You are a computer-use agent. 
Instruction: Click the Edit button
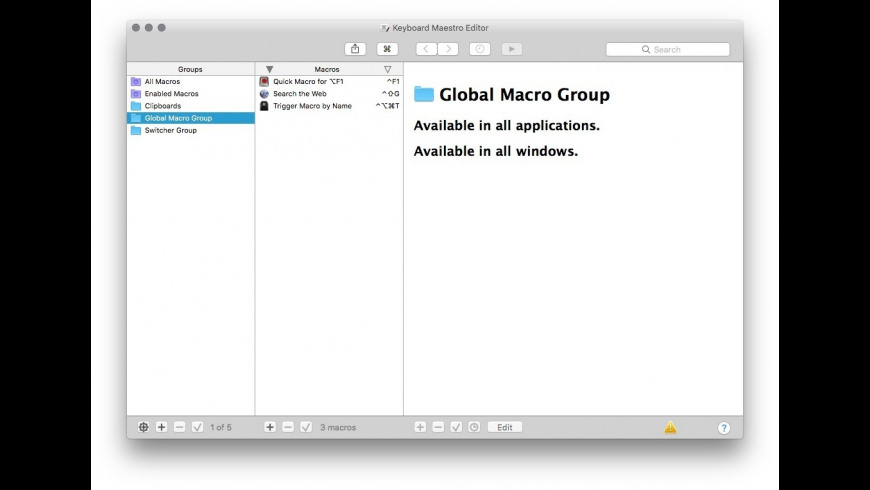[505, 427]
